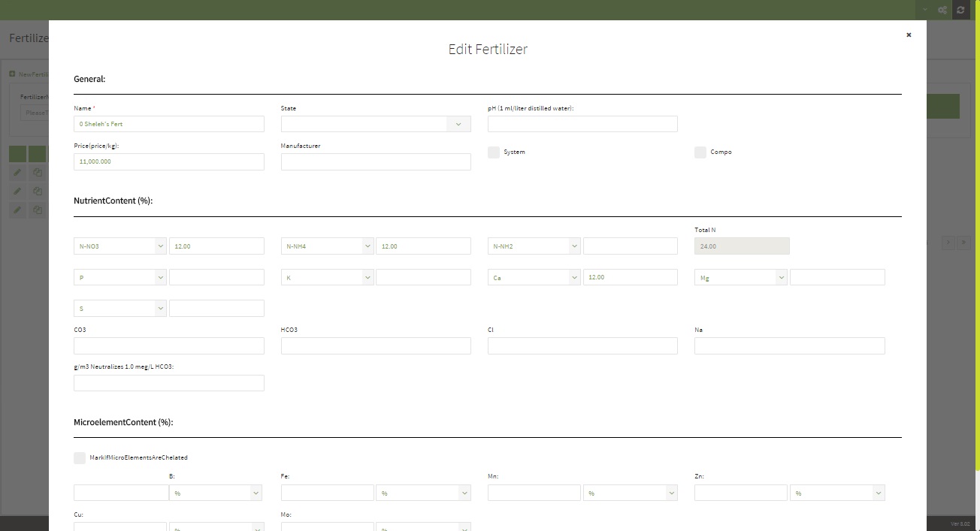Open the P nutrient form dropdown

click(x=120, y=278)
